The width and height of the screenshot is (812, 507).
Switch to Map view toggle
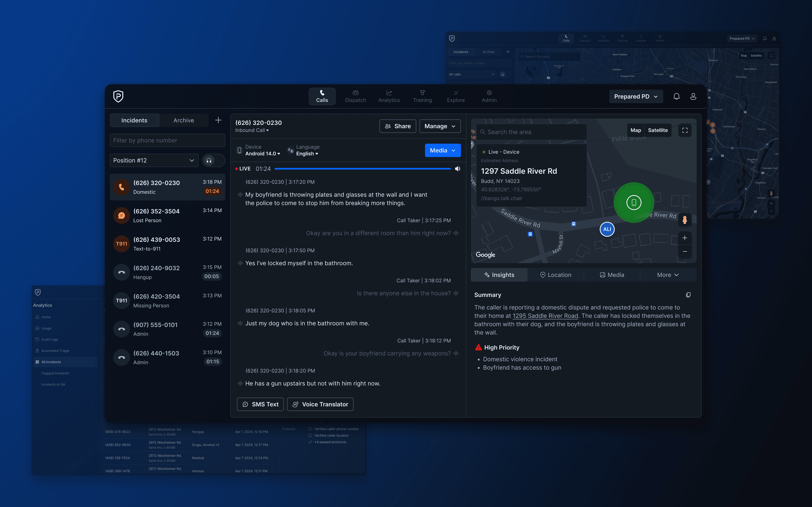[635, 130]
